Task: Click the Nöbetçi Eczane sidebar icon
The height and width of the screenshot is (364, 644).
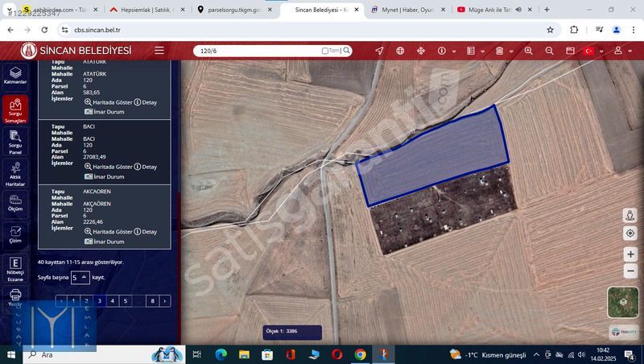Action: (15, 269)
